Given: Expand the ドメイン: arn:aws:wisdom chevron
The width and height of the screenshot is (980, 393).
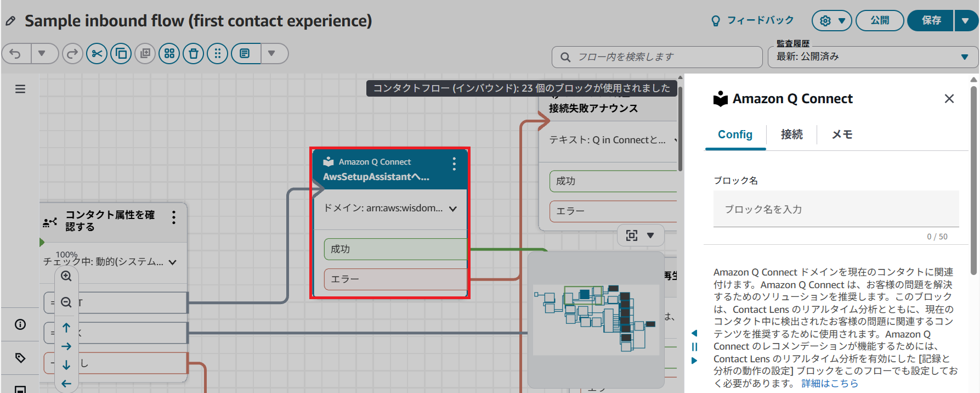Looking at the screenshot, I should [x=453, y=209].
